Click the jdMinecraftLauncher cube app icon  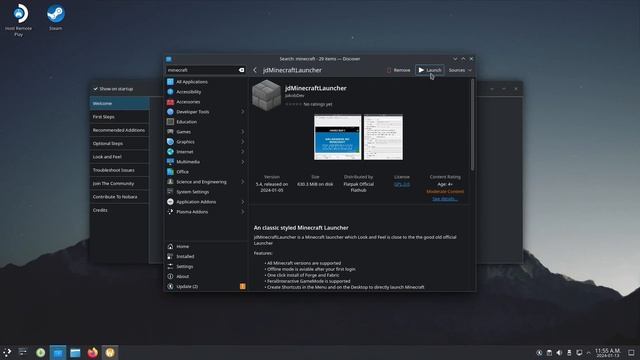[266, 96]
